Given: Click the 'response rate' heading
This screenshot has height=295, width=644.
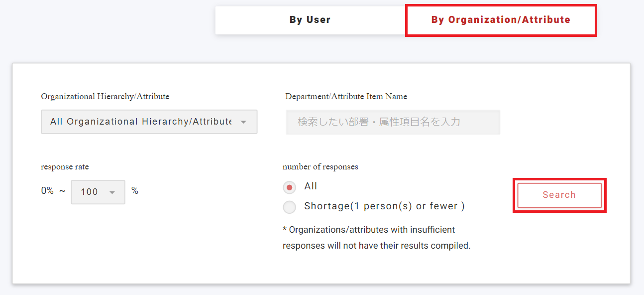Looking at the screenshot, I should coord(65,167).
